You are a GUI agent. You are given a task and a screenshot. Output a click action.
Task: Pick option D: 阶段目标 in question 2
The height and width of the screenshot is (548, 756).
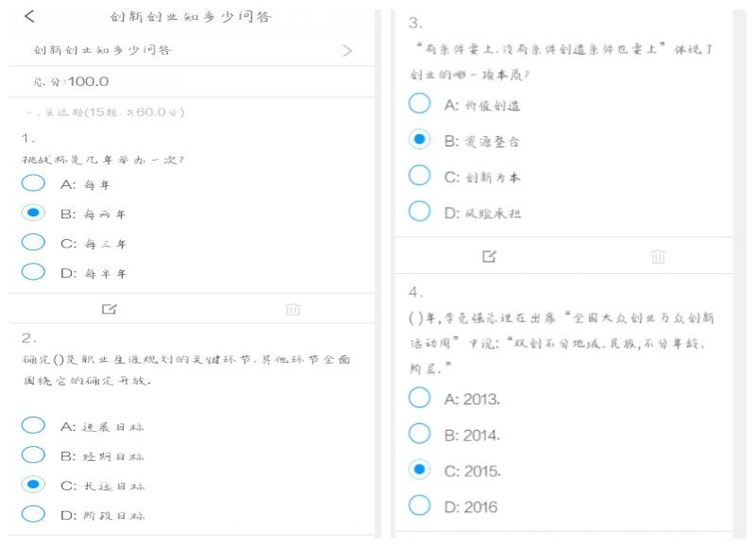pyautogui.click(x=34, y=515)
